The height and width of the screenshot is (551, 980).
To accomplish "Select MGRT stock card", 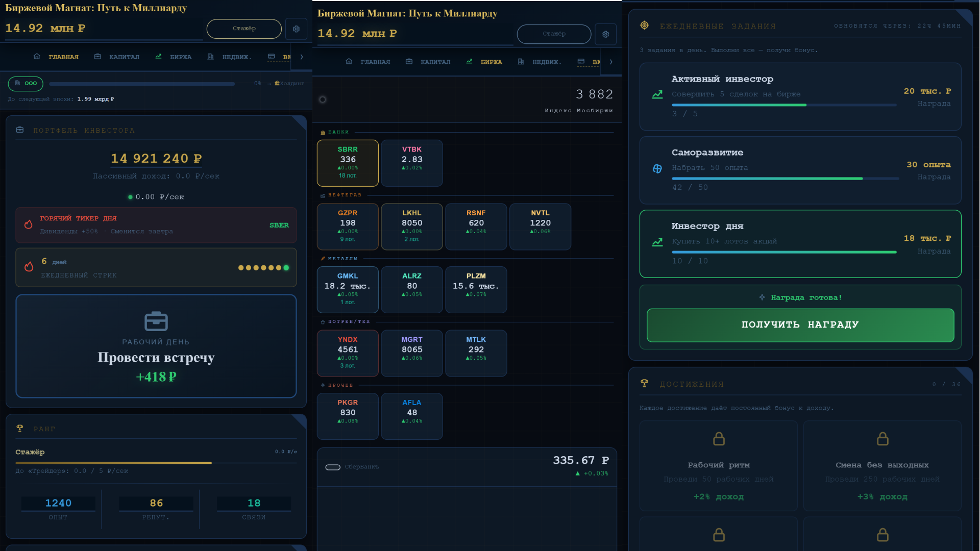I will pos(412,353).
